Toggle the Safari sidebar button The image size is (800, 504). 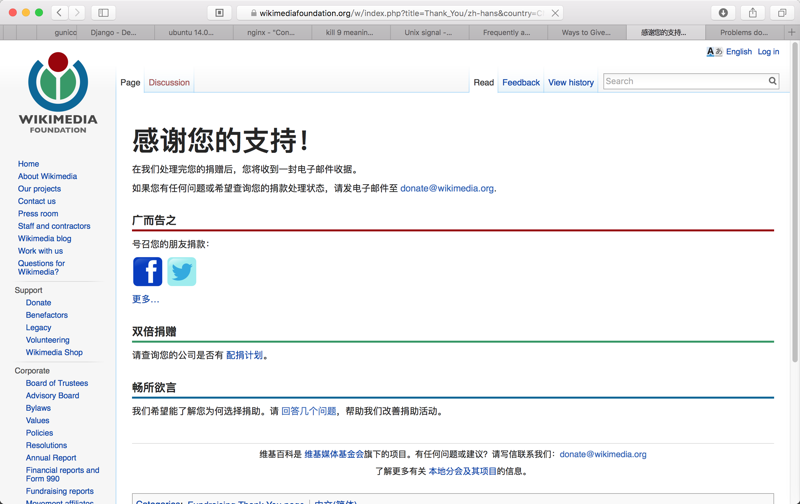(x=104, y=13)
